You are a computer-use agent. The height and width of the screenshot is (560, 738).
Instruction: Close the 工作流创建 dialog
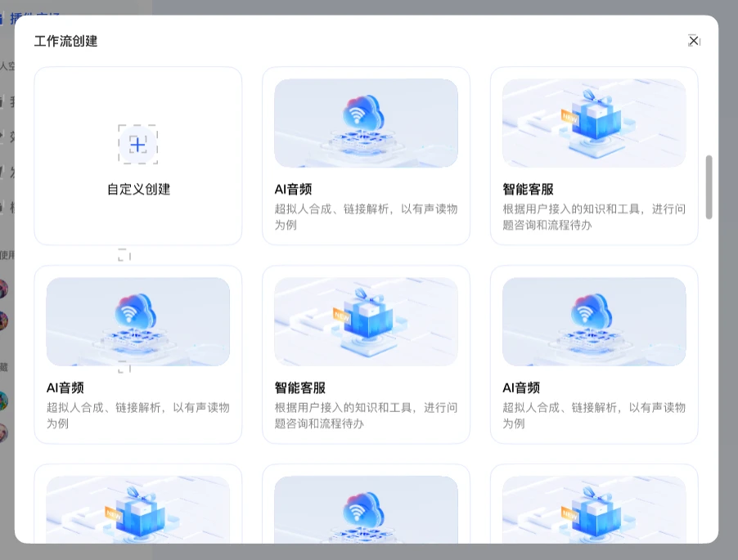pyautogui.click(x=693, y=40)
